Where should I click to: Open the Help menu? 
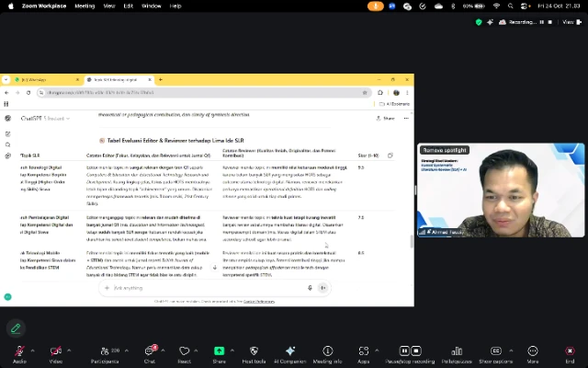(175, 6)
